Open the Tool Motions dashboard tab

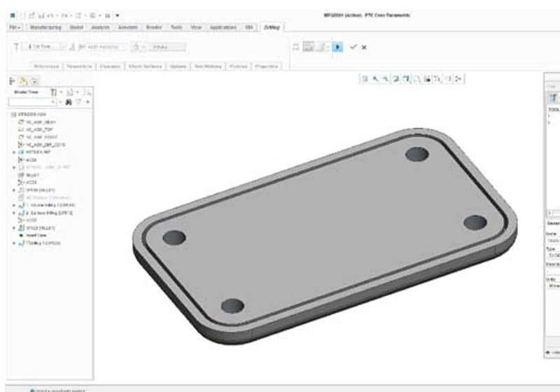click(x=208, y=66)
